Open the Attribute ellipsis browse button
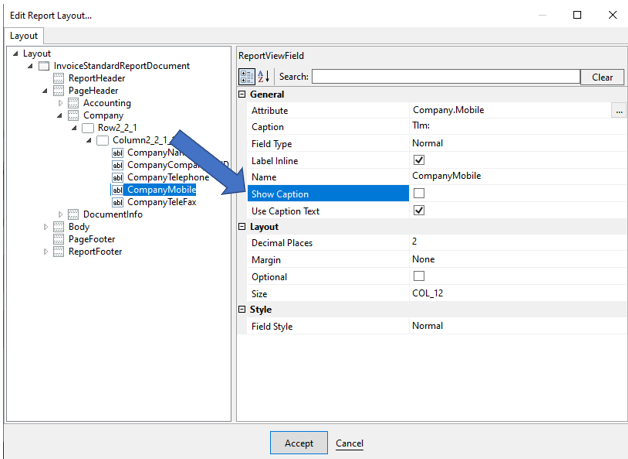 tap(619, 111)
